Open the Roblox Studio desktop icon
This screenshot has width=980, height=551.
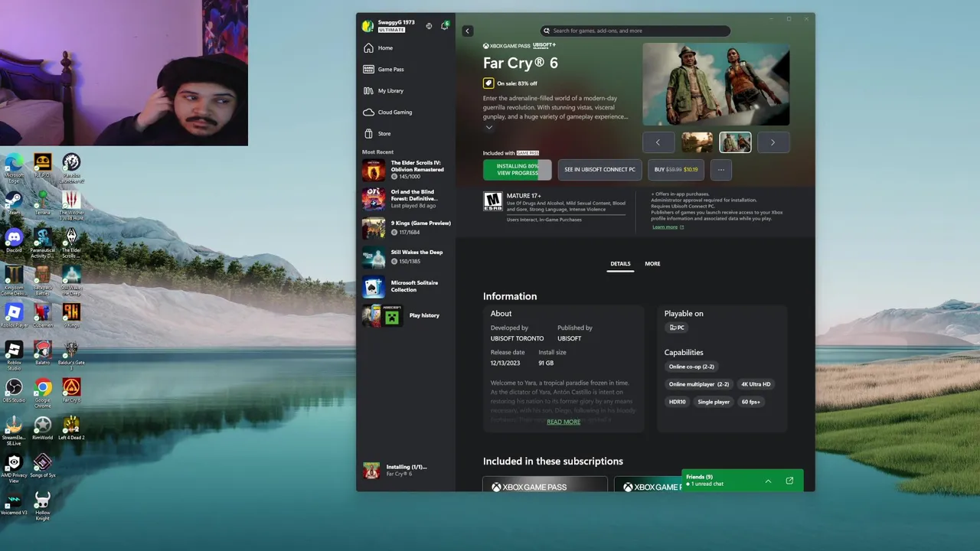click(14, 355)
